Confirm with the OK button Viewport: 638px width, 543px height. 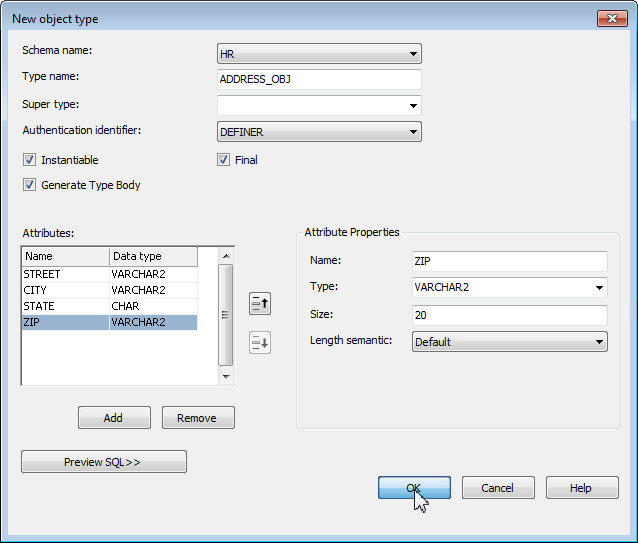pyautogui.click(x=414, y=487)
